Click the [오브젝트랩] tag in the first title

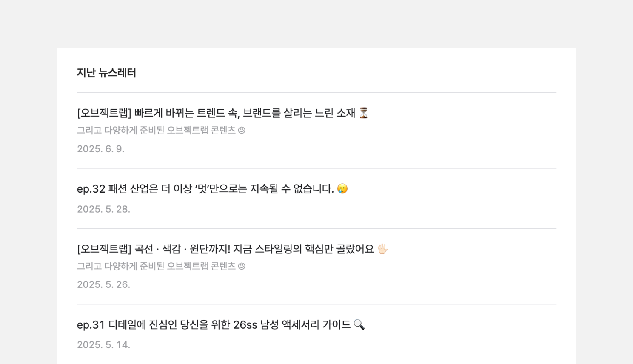pyautogui.click(x=104, y=113)
